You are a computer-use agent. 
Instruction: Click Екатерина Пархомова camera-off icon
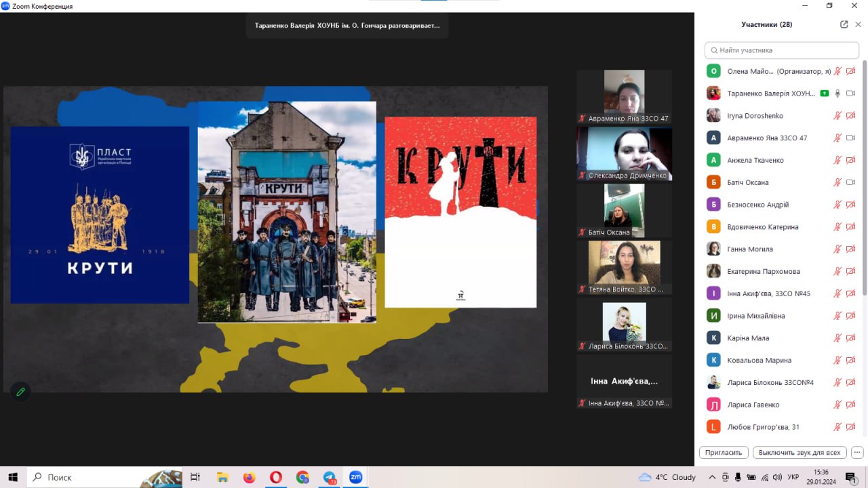tap(850, 271)
